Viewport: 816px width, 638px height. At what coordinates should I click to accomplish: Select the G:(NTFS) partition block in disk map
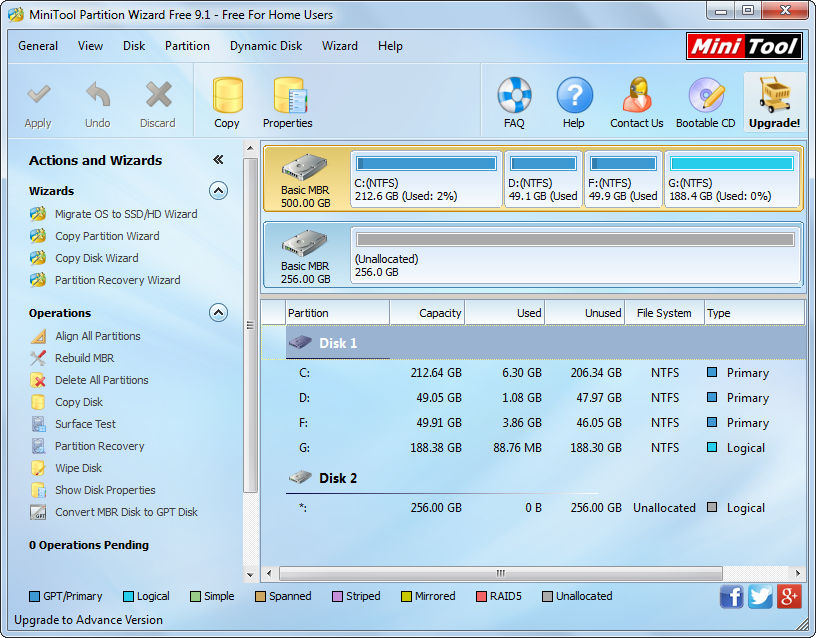(x=731, y=180)
